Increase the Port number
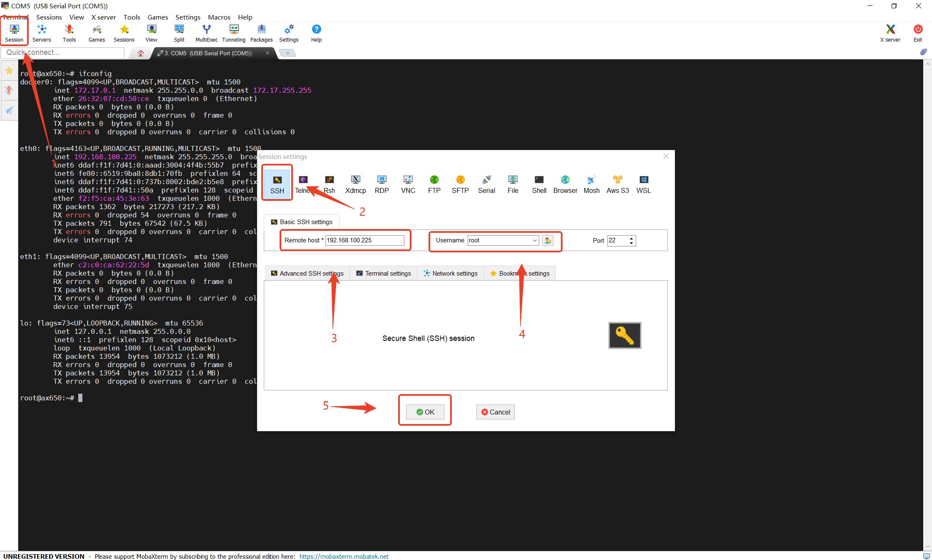932x560 pixels. (631, 238)
